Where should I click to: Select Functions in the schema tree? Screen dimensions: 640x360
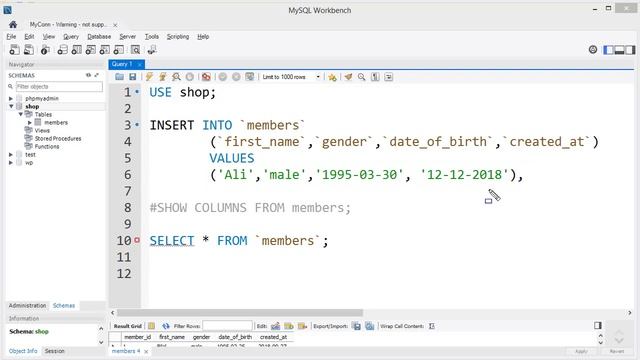(x=47, y=147)
